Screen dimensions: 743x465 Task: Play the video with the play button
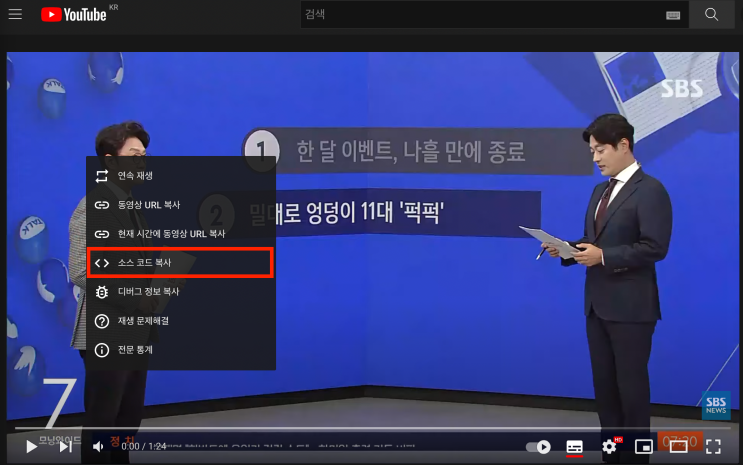[31, 447]
